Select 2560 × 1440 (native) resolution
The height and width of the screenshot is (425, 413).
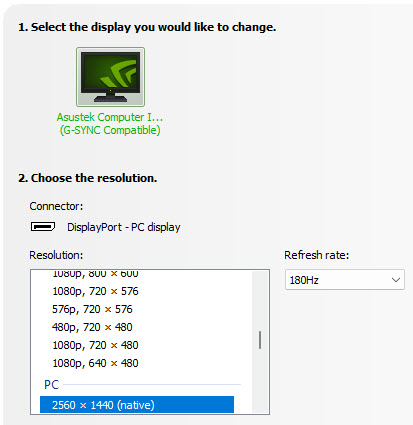(x=137, y=405)
